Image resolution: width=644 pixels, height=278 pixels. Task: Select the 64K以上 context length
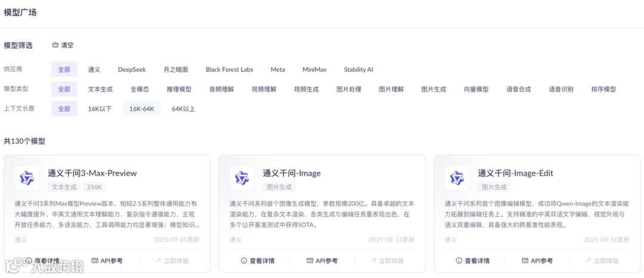coord(184,109)
